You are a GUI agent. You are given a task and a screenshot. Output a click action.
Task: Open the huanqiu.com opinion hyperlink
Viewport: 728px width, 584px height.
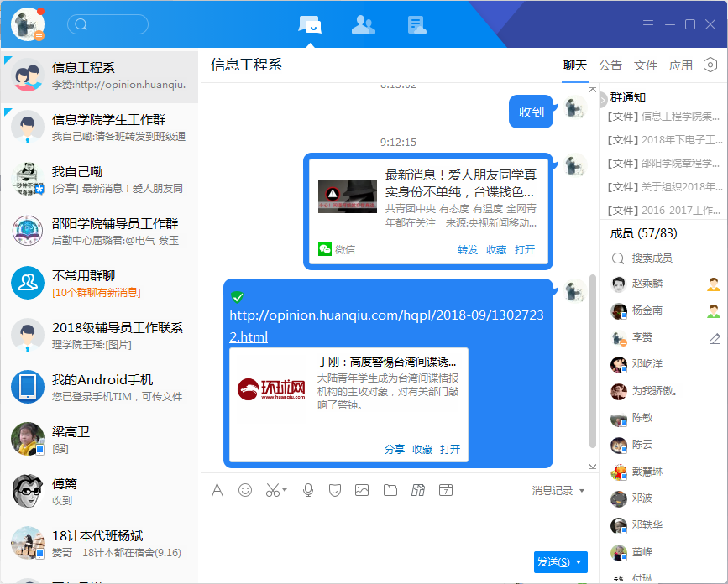tap(386, 326)
